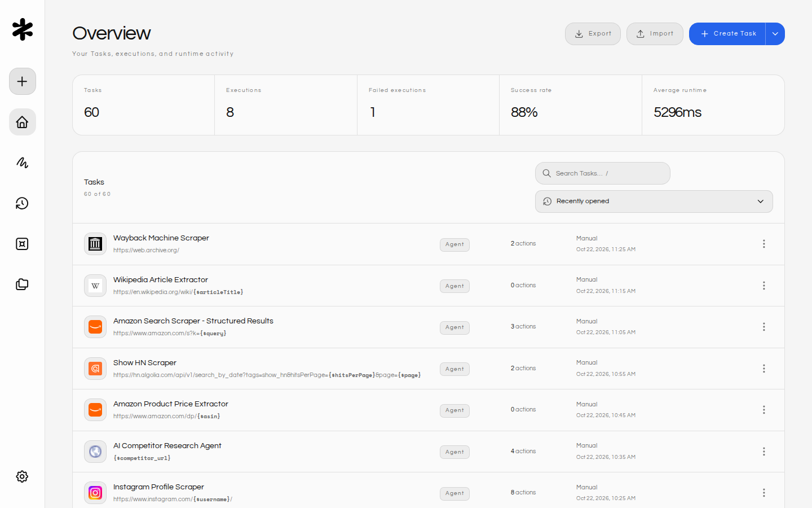
Task: Click the Show HN Scraper icon
Action: [95, 369]
